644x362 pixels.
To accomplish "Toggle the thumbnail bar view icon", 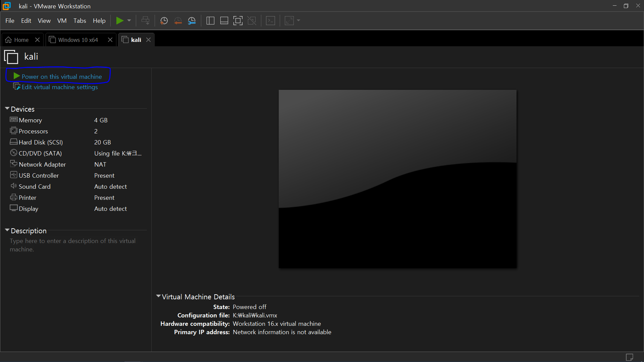I will tap(224, 21).
